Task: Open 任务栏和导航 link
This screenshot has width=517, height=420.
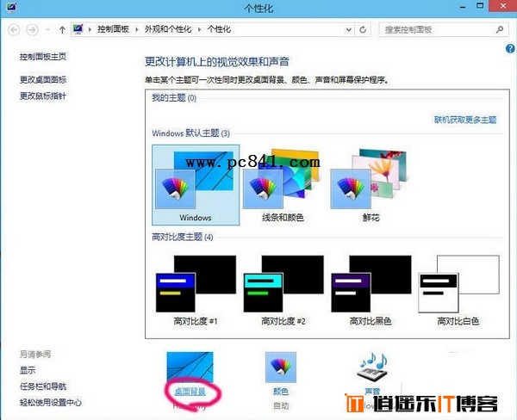Action: [43, 386]
